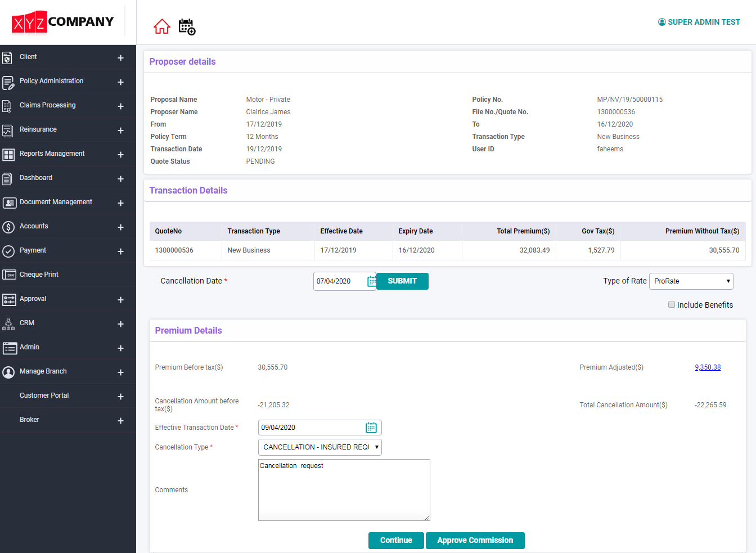Open the calendar scheduling icon next to Home

point(187,26)
